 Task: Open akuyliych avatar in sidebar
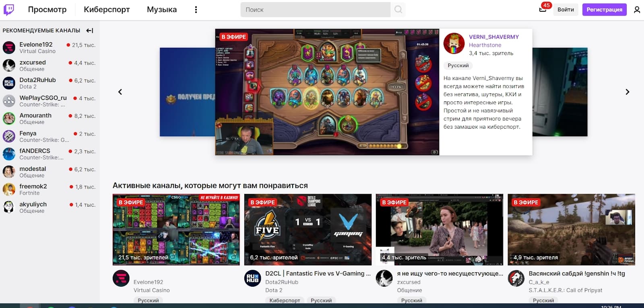pyautogui.click(x=9, y=207)
